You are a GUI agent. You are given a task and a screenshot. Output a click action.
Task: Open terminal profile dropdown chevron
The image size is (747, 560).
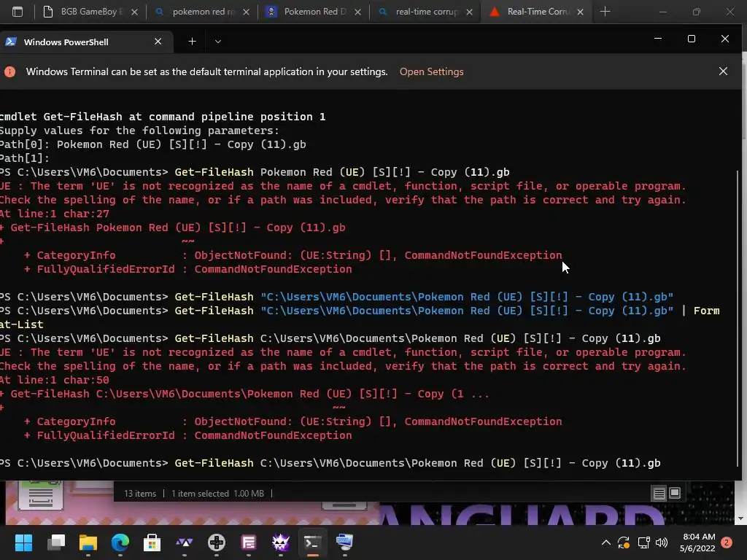pyautogui.click(x=217, y=42)
